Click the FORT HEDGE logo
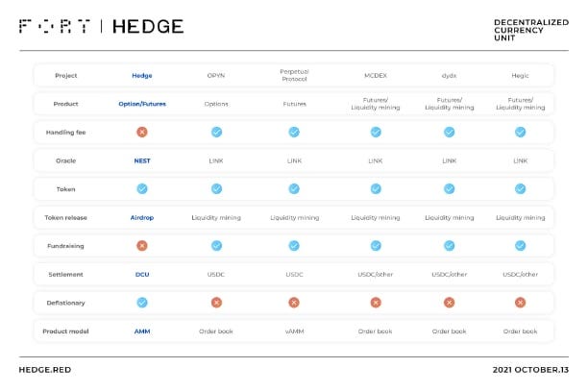588x392 pixels. tap(101, 26)
